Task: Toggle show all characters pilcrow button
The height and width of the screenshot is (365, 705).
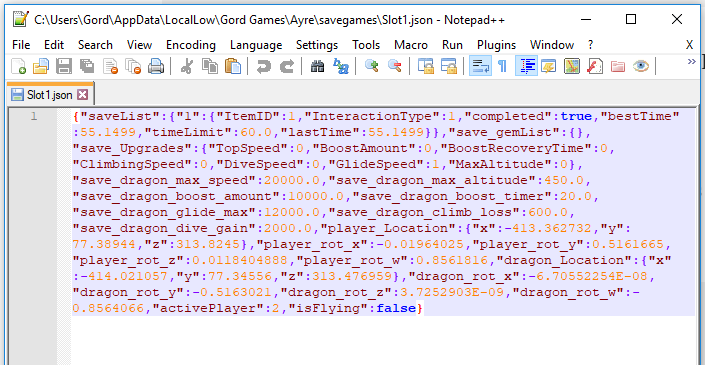Action: 503,67
